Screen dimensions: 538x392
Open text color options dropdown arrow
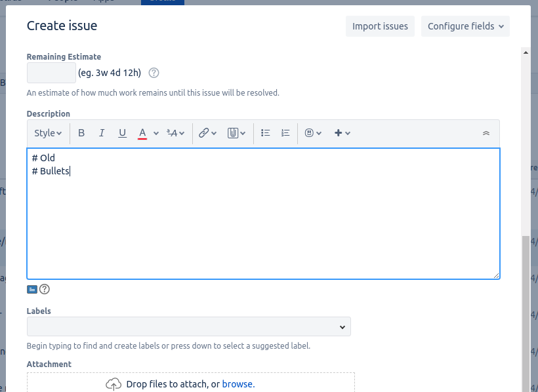point(156,134)
